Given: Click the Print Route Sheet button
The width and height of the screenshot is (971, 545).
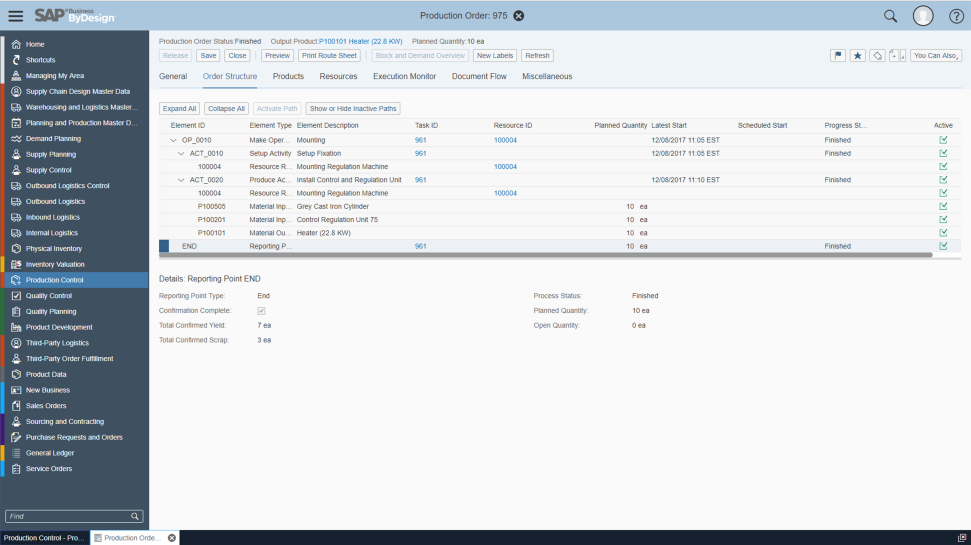Looking at the screenshot, I should (329, 56).
